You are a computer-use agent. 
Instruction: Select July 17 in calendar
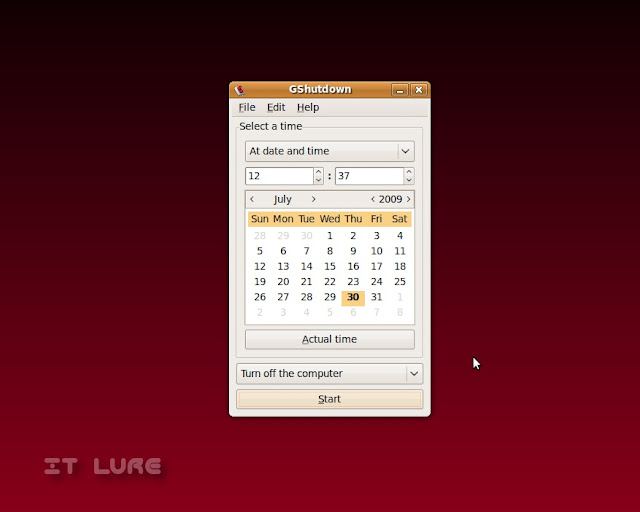pos(376,267)
